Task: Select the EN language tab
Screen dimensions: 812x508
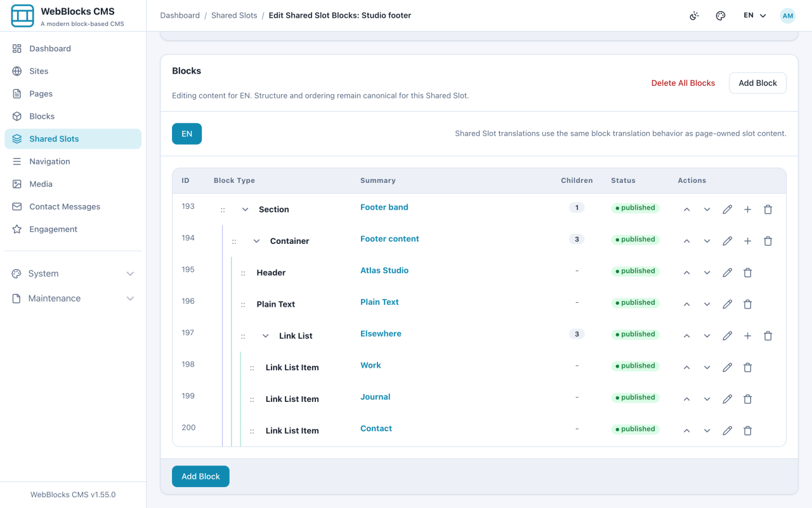Action: point(187,134)
